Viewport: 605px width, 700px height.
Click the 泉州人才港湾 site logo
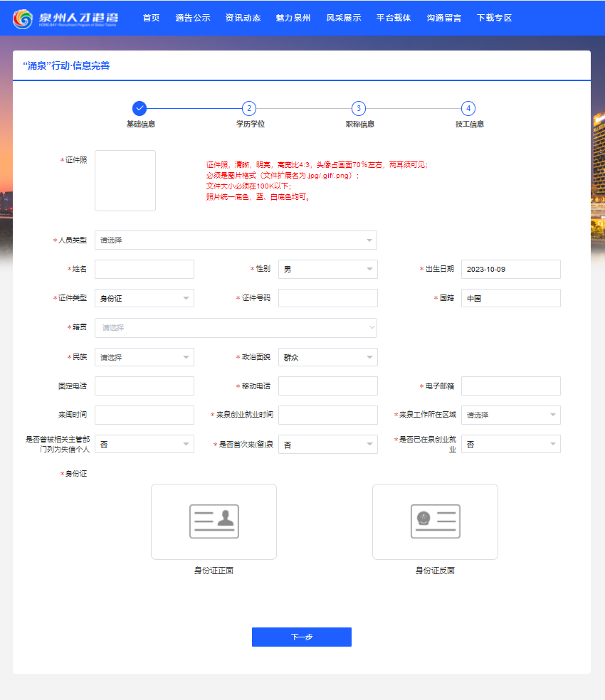(x=65, y=18)
